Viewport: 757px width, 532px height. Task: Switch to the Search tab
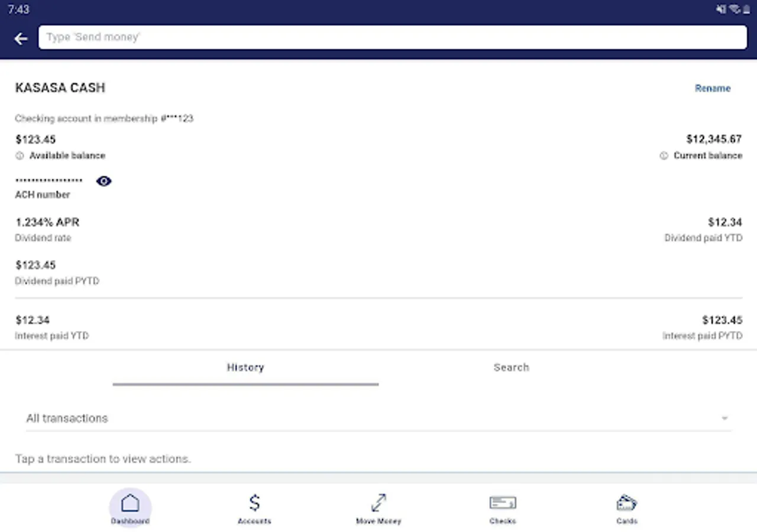tap(512, 368)
